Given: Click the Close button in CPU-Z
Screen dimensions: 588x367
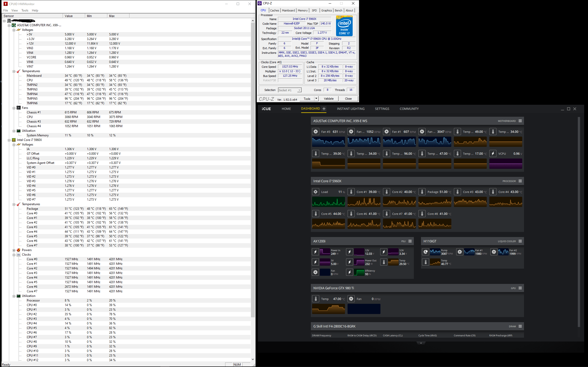Looking at the screenshot, I should click(x=348, y=99).
